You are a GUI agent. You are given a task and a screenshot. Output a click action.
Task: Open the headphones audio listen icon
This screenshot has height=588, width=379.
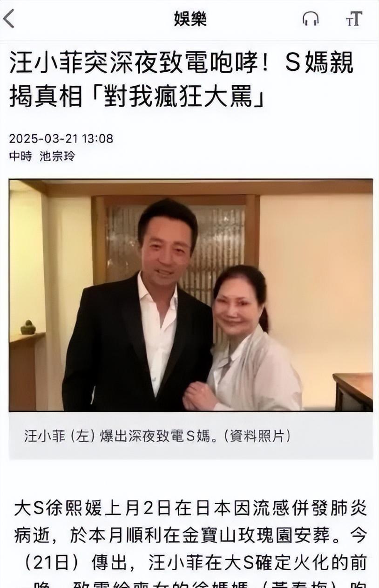pyautogui.click(x=311, y=19)
